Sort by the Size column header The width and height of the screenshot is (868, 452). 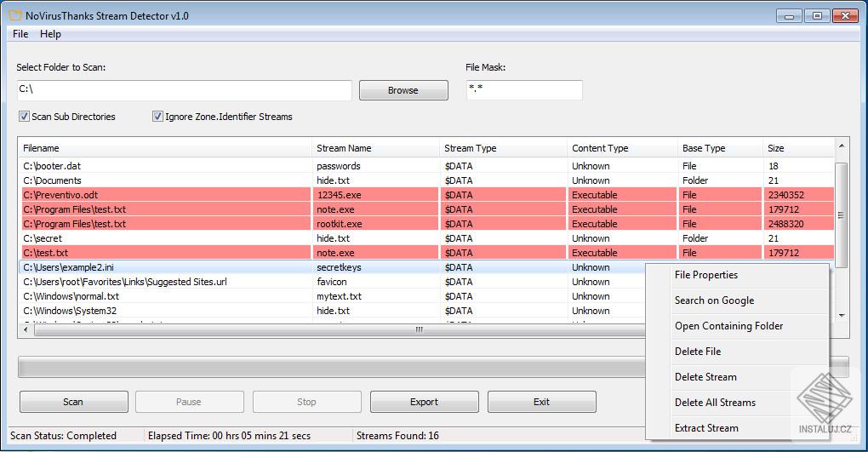point(798,148)
